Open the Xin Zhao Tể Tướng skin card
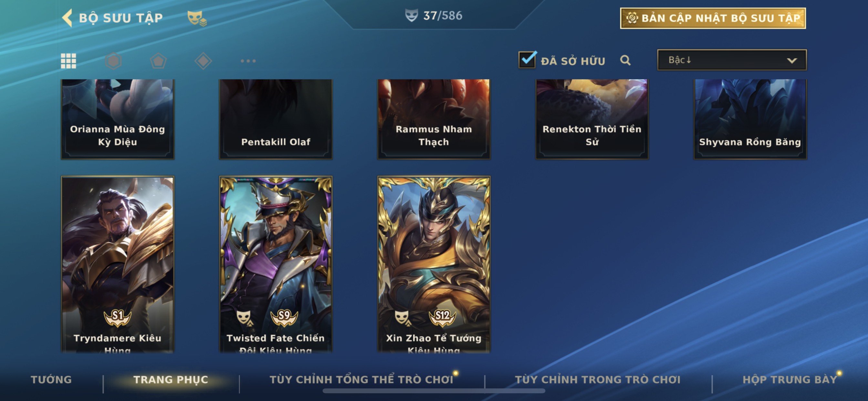The width and height of the screenshot is (868, 401). [434, 264]
